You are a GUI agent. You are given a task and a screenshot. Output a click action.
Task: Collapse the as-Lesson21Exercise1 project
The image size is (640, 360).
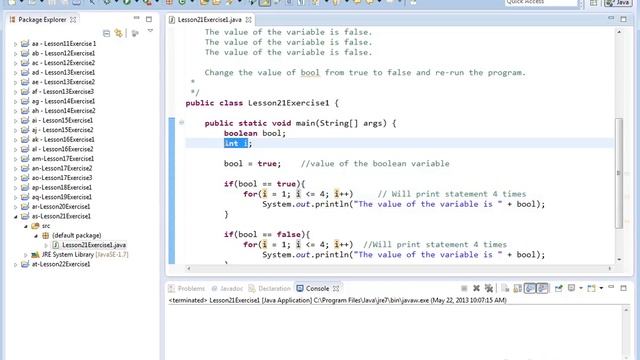(16, 216)
